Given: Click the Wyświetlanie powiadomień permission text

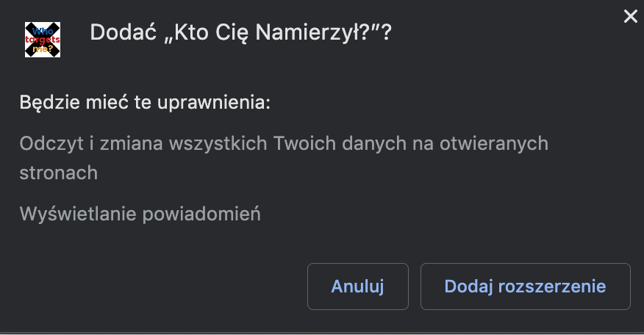Looking at the screenshot, I should click(140, 214).
